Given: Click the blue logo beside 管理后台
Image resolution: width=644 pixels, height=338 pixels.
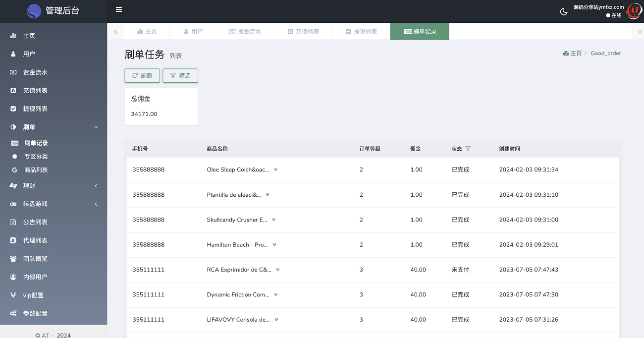Looking at the screenshot, I should click(x=34, y=11).
